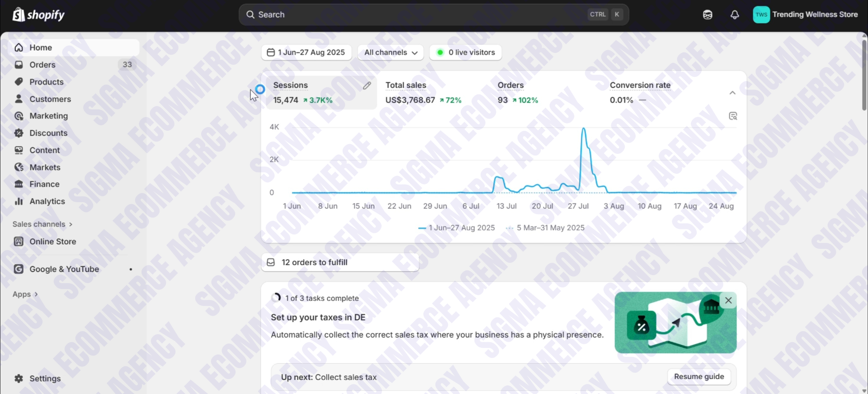Open Marketing in the sidebar
868x394 pixels.
click(x=74, y=116)
